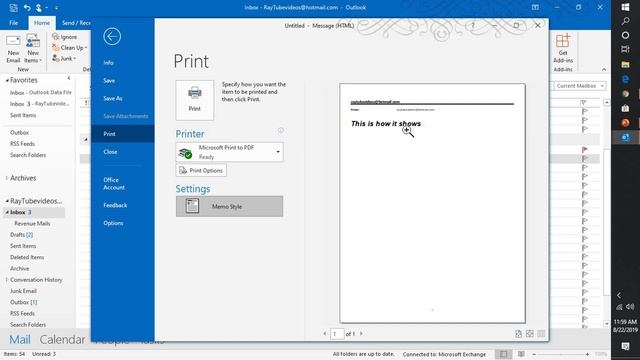Go to previous page in print preview
Viewport: 640px width, 360px height.
click(325, 334)
